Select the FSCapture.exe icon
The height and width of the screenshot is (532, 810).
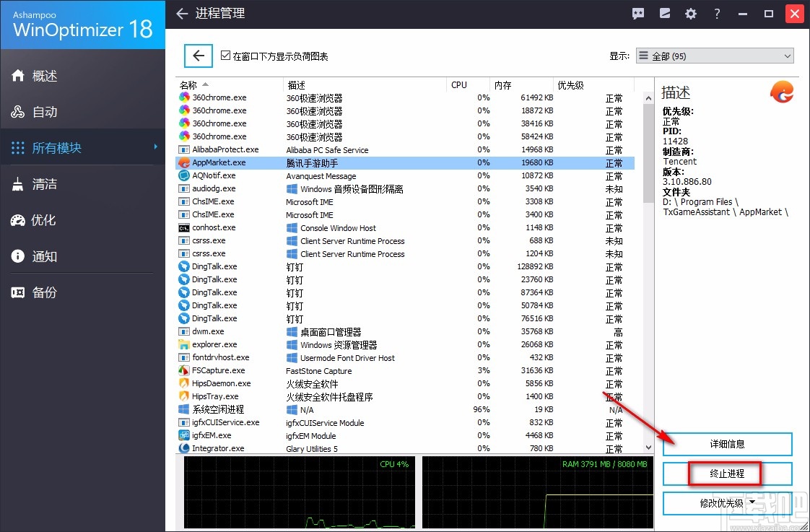[184, 370]
